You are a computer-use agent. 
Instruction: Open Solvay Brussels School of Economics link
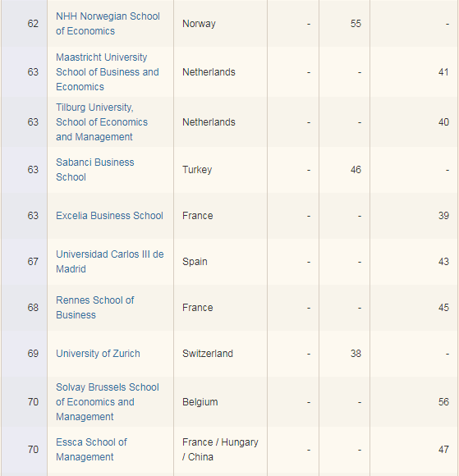[x=108, y=402]
